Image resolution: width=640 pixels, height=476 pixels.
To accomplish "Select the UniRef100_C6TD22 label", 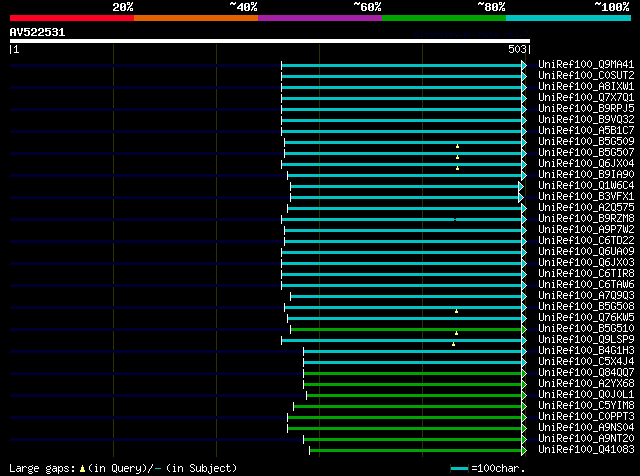I will [x=586, y=241].
